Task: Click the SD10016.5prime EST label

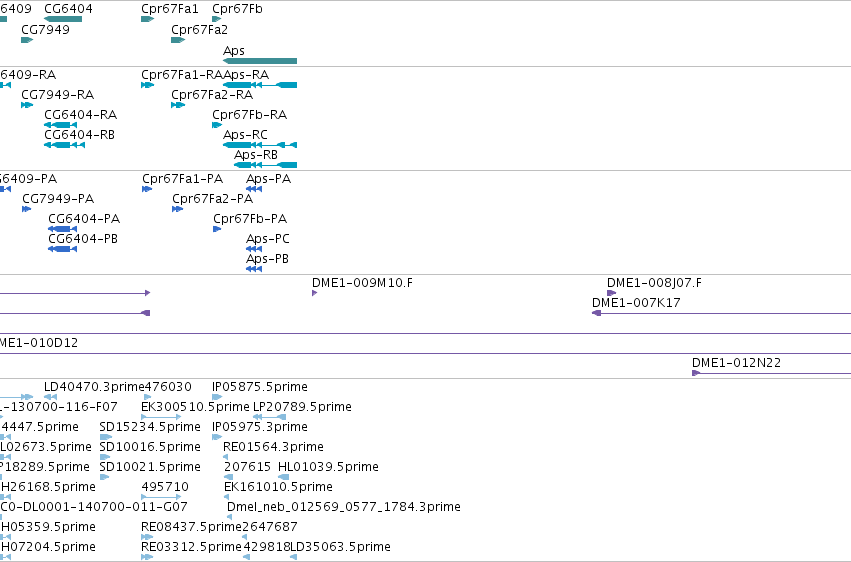Action: [150, 448]
